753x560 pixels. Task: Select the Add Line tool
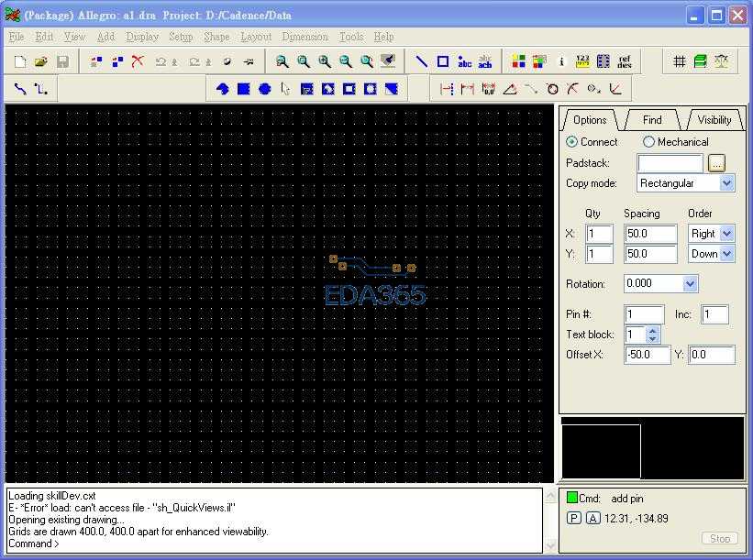[x=422, y=61]
